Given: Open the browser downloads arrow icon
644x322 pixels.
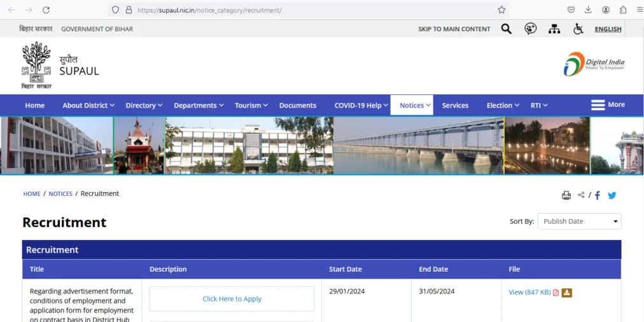Looking at the screenshot, I should coord(588,10).
